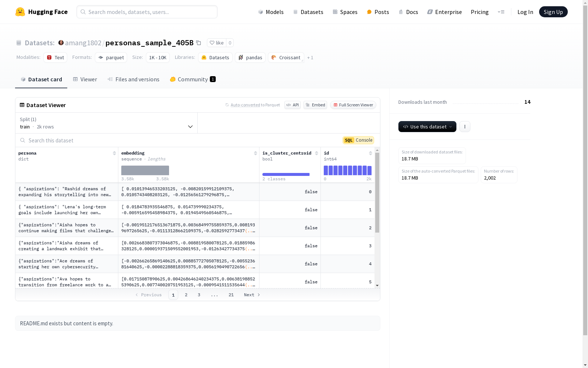Expand the Use this dataset dropdown

pos(427,127)
